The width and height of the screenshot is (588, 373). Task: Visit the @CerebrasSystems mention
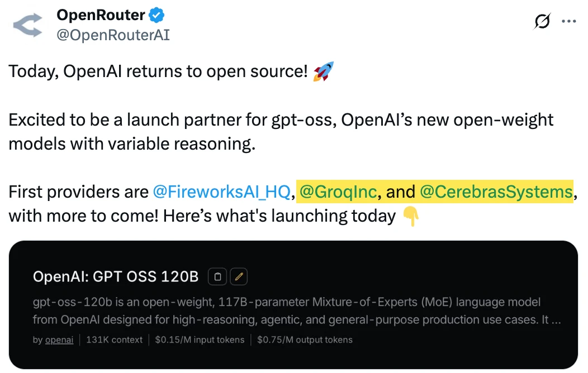tap(496, 192)
